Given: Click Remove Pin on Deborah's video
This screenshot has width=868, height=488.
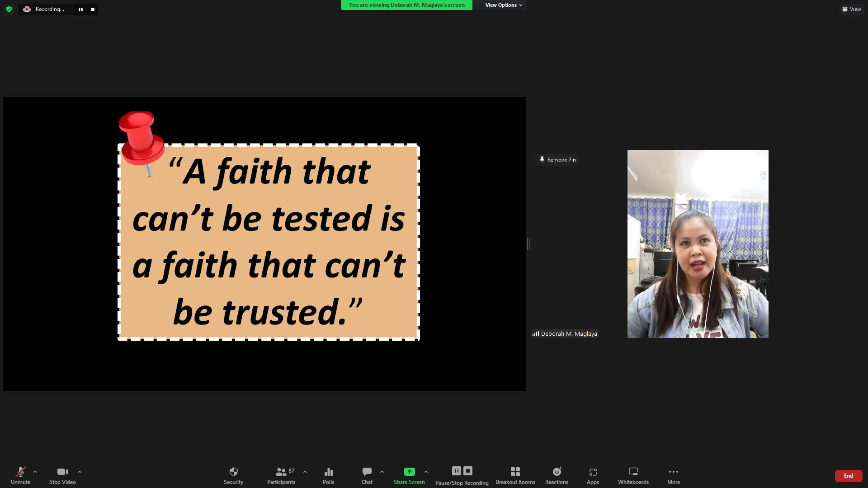Looking at the screenshot, I should pos(557,160).
